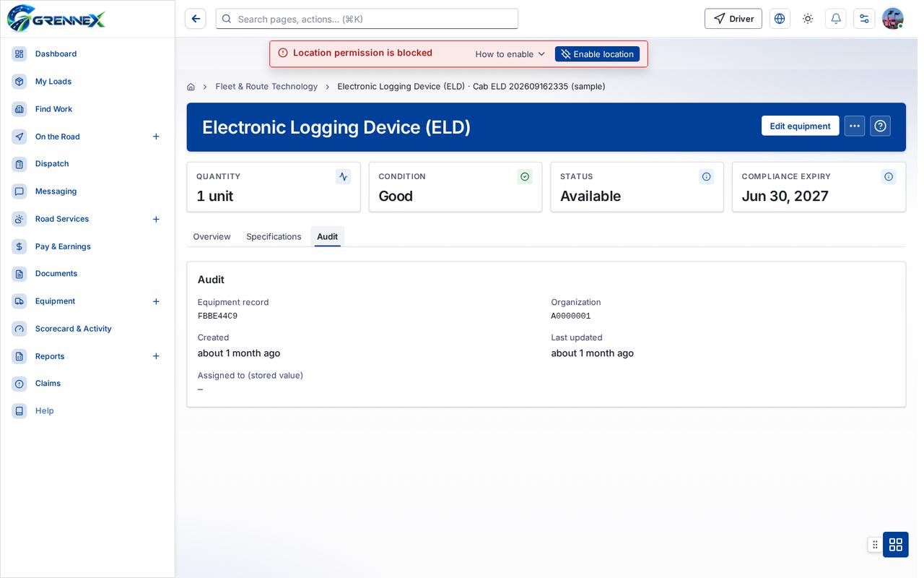Click the Compliance Expiry info icon

pos(889,176)
